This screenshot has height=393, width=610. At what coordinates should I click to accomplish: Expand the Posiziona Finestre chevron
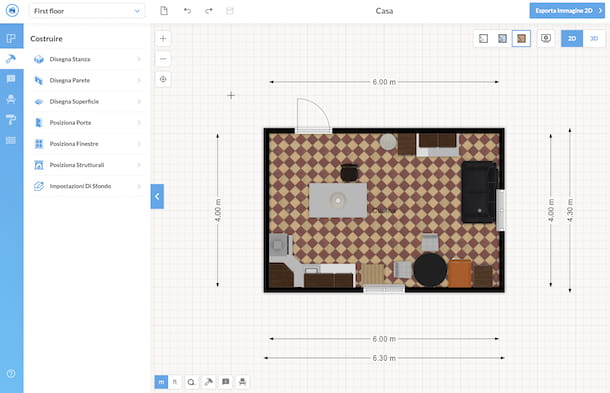pyautogui.click(x=139, y=144)
